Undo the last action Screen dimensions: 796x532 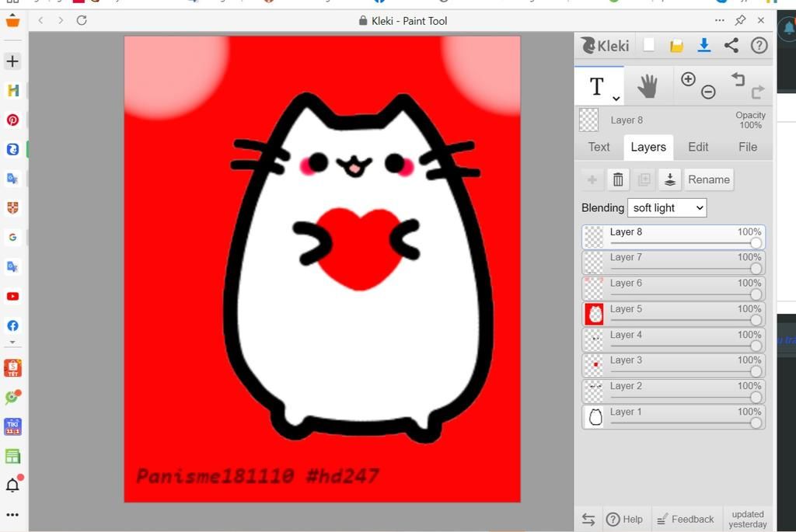pyautogui.click(x=738, y=80)
